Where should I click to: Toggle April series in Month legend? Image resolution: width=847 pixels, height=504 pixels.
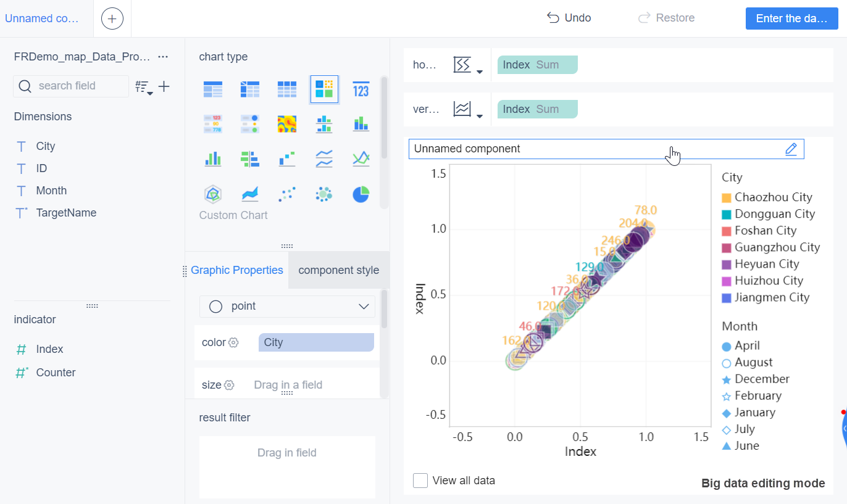coord(740,345)
